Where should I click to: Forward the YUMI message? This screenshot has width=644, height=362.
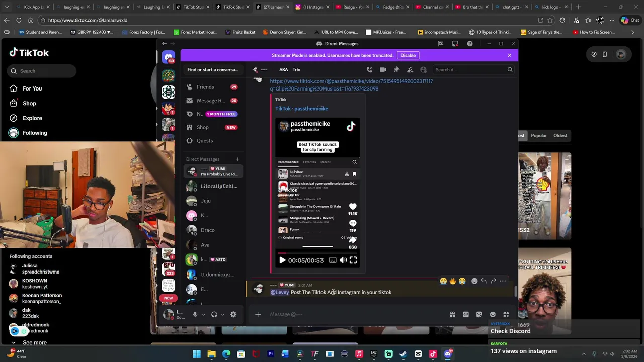(x=493, y=281)
